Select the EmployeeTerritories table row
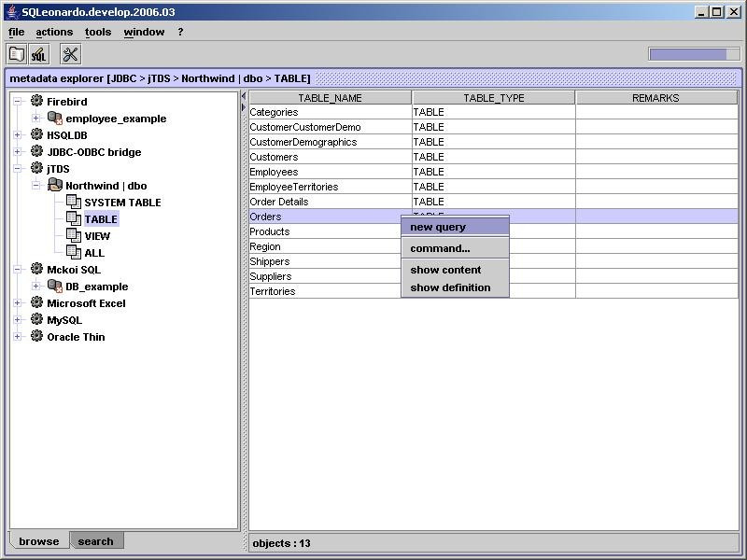 (494, 187)
